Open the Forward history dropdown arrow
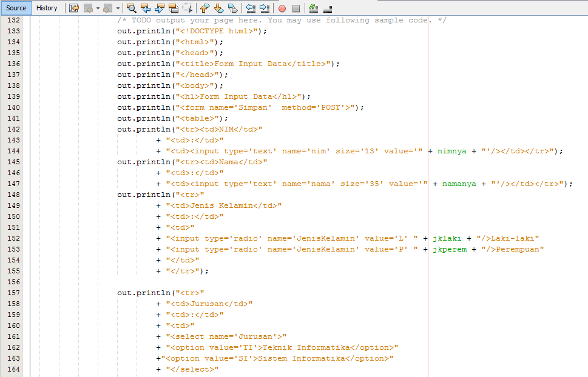 [x=118, y=8]
